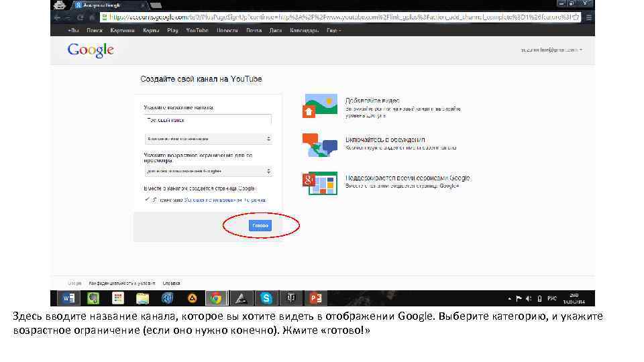The width and height of the screenshot is (644, 362).
Task: Open Skype from the taskbar
Action: (266, 298)
